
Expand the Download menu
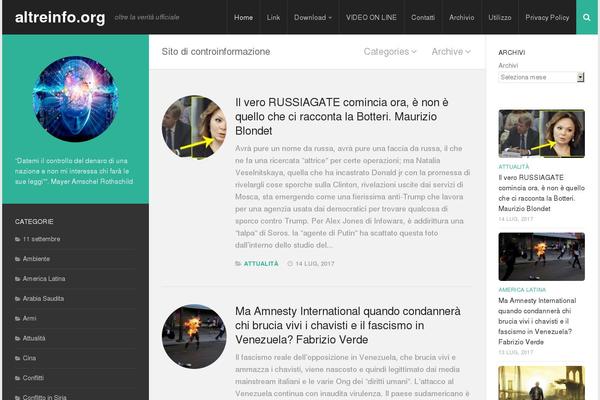click(313, 17)
